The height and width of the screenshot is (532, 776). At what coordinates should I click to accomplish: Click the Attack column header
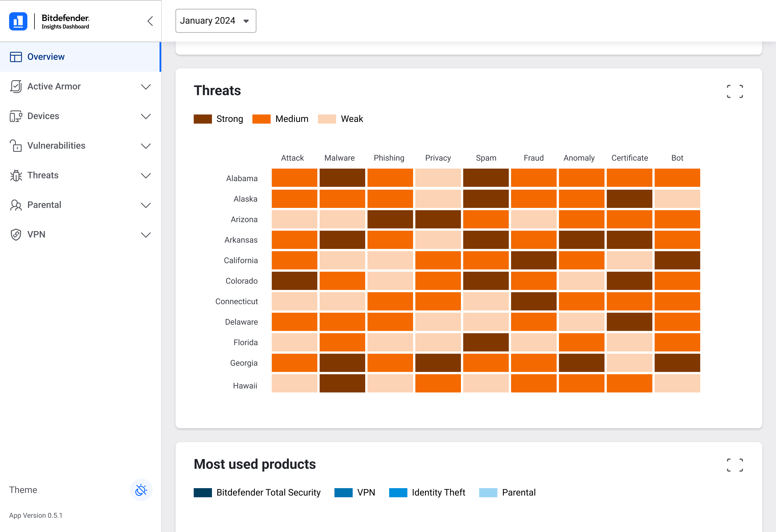(x=292, y=158)
